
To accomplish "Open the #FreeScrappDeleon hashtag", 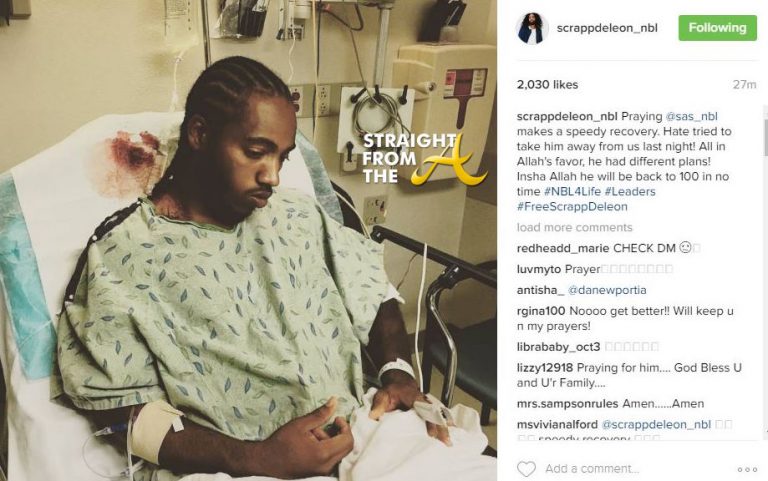I will coord(572,207).
